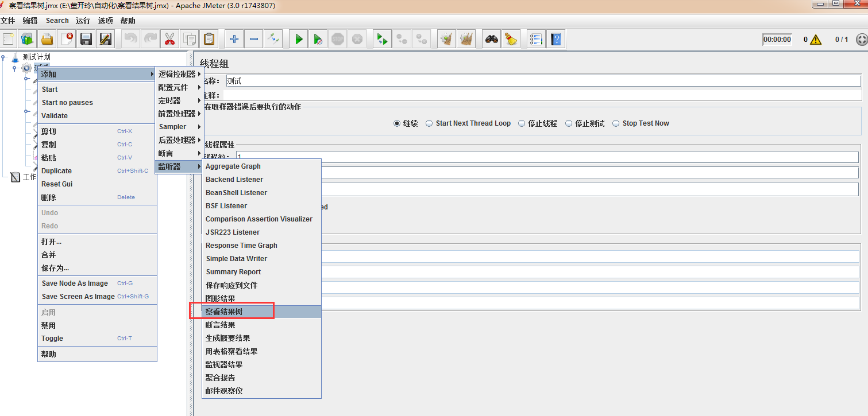Select the 停止测试 radio button
Screen dimensions: 868x416
tap(569, 123)
